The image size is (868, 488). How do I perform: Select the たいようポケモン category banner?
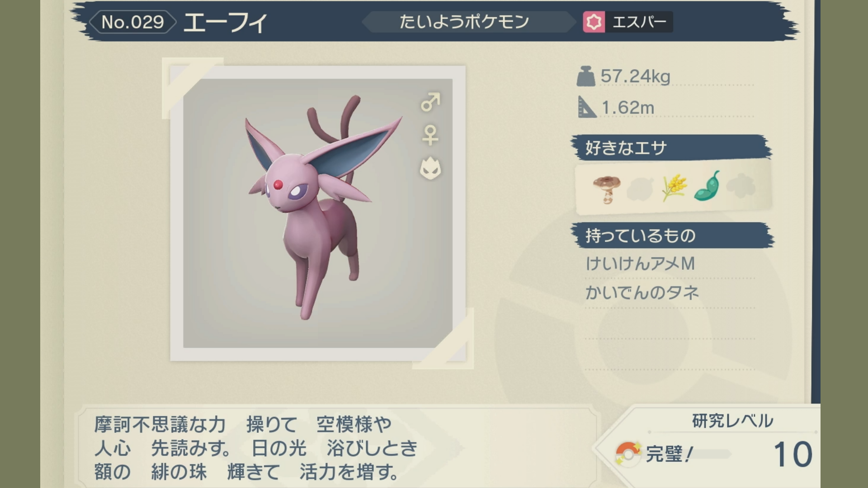coord(464,22)
